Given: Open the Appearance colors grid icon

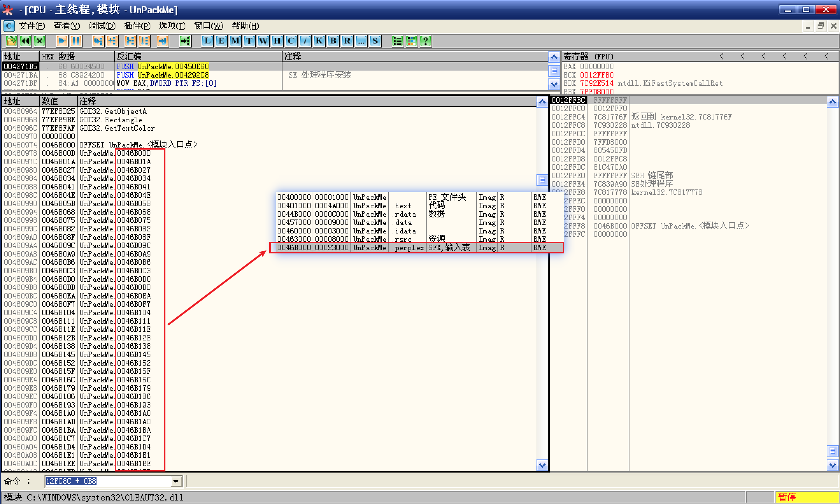Looking at the screenshot, I should 412,41.
